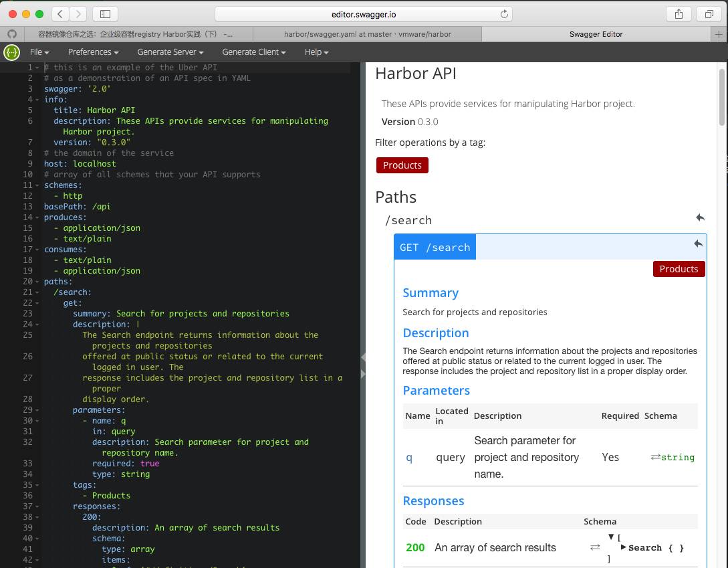This screenshot has height=568, width=728.
Task: Open the Preferences menu
Action: (94, 52)
